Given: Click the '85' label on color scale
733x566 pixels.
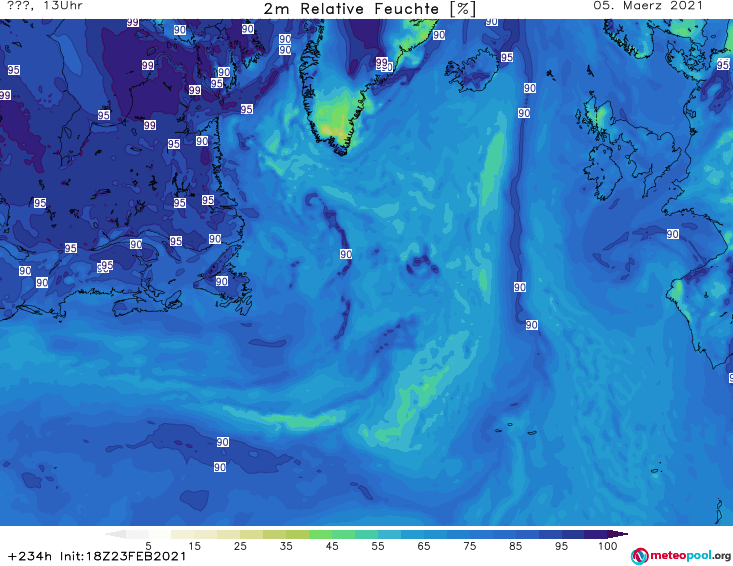Looking at the screenshot, I should pos(515,546).
